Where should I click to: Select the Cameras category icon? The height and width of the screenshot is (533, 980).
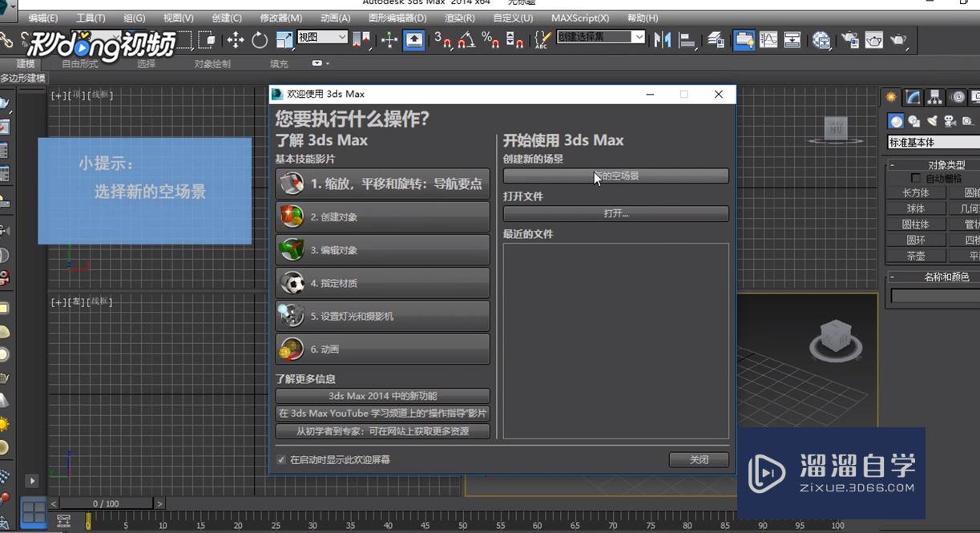[950, 121]
